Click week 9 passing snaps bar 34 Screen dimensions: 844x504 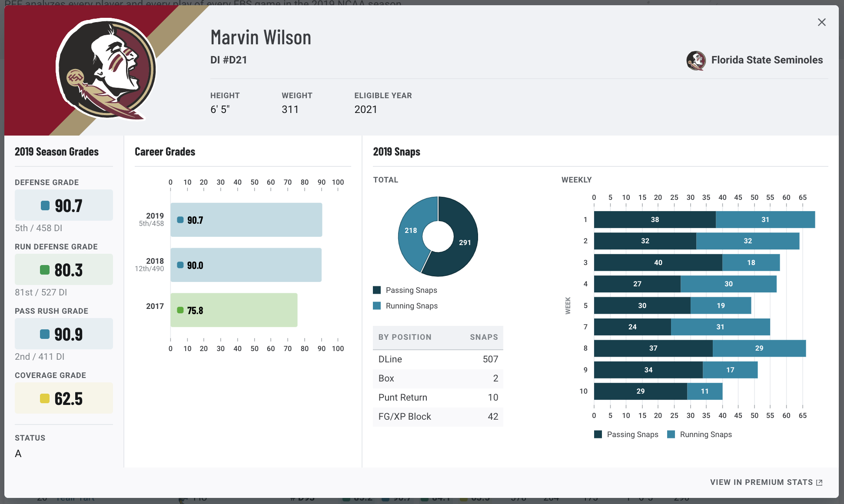[648, 370]
